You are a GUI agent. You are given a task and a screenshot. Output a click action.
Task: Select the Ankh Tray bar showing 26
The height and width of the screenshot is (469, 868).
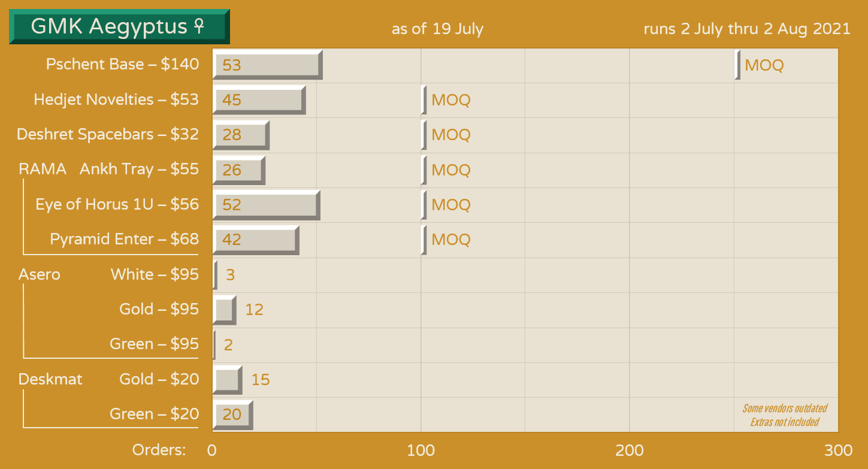[238, 170]
